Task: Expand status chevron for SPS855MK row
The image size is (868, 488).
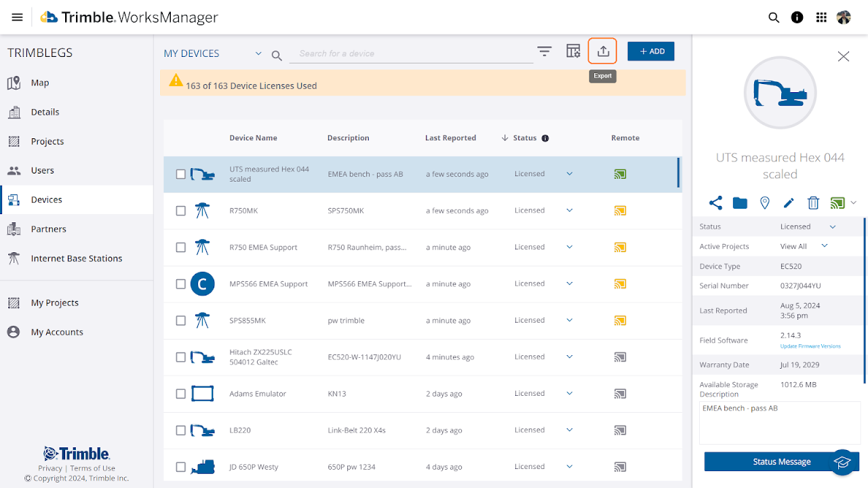Action: [570, 320]
